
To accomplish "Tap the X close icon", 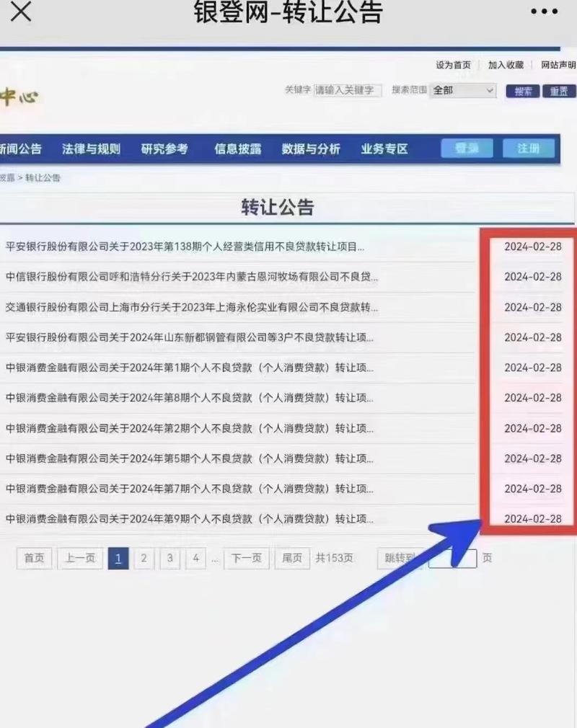I will pyautogui.click(x=21, y=12).
